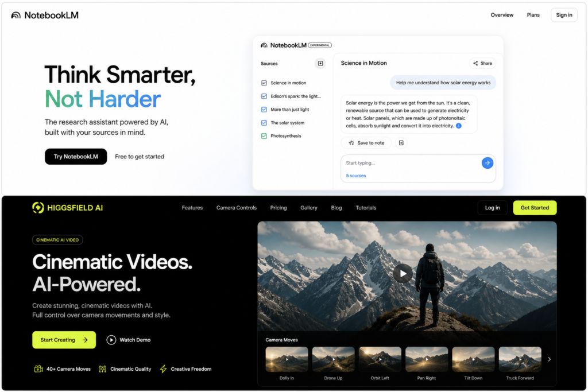Screen dimensions: 588x392
Task: Open the Features menu in Higgsfield nav
Action: click(x=192, y=208)
